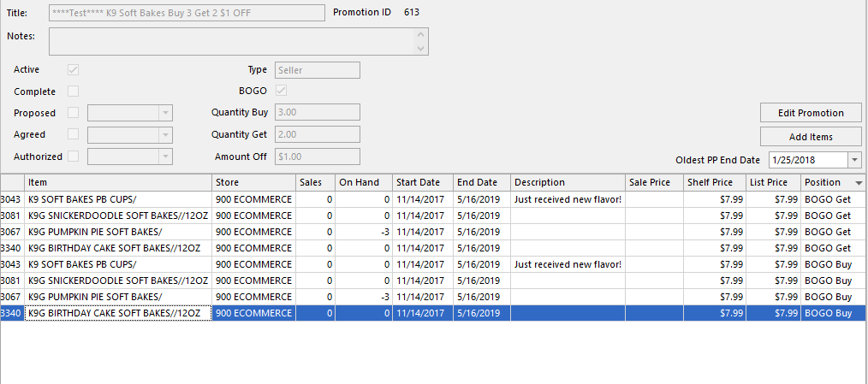
Task: Click Notes scrollbar down arrow
Action: 421,49
